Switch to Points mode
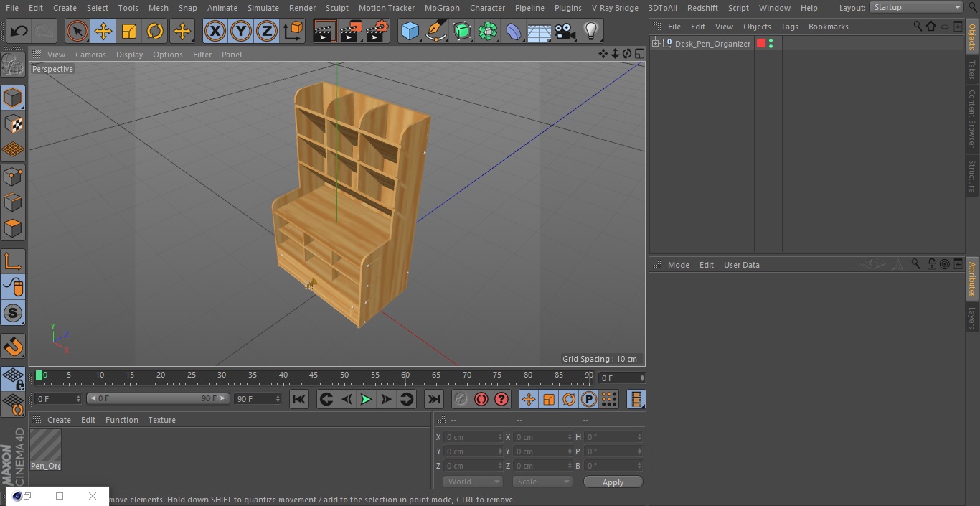 click(13, 176)
